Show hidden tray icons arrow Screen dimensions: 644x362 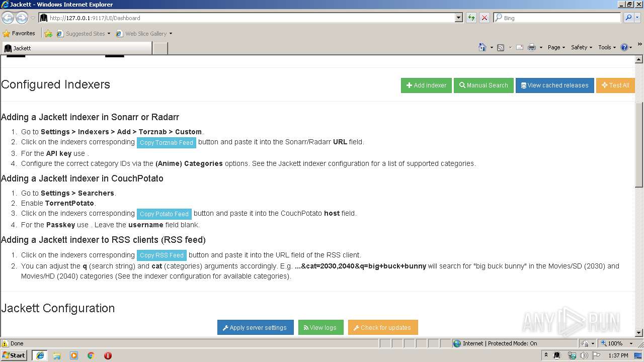click(546, 355)
